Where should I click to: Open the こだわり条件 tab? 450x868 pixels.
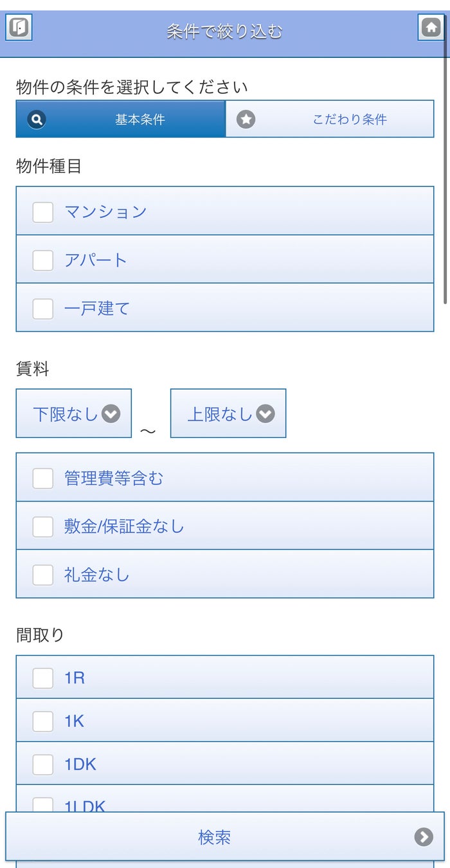330,119
